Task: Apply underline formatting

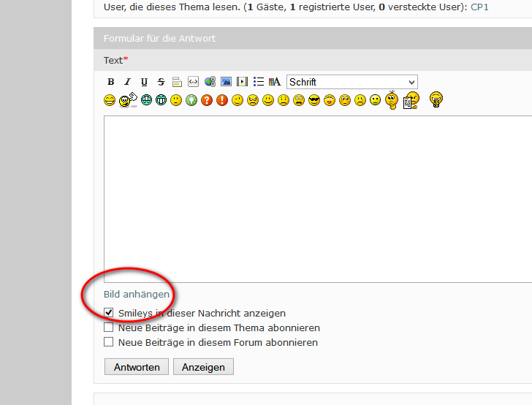Action: (144, 82)
